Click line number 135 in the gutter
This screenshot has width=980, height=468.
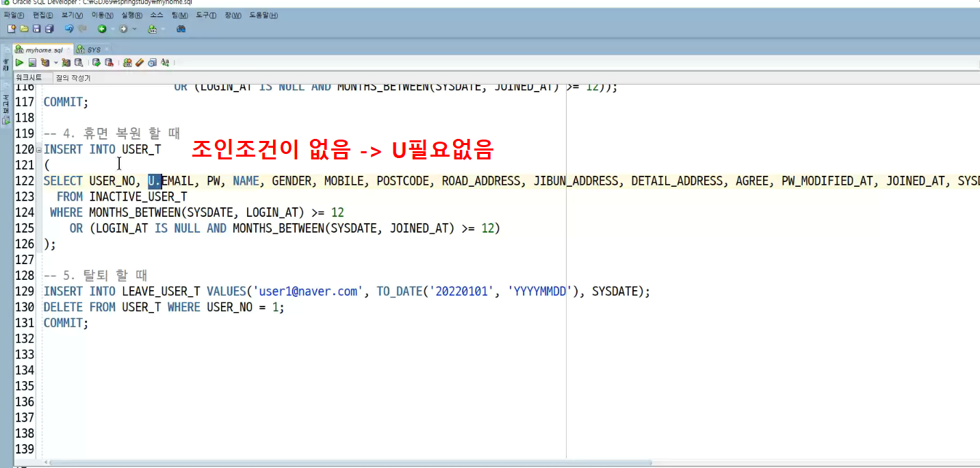[x=25, y=386]
